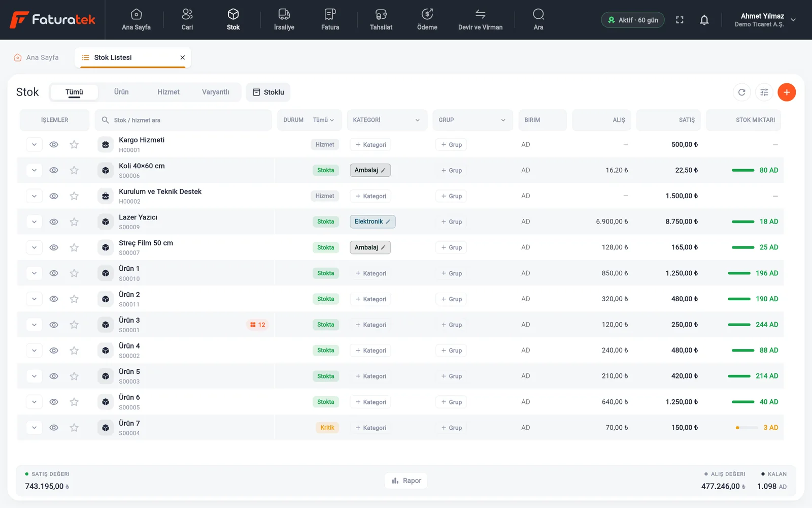Viewport: 812px width, 508px height.
Task: View details of Kargo Hizmeti eye icon
Action: tap(54, 144)
